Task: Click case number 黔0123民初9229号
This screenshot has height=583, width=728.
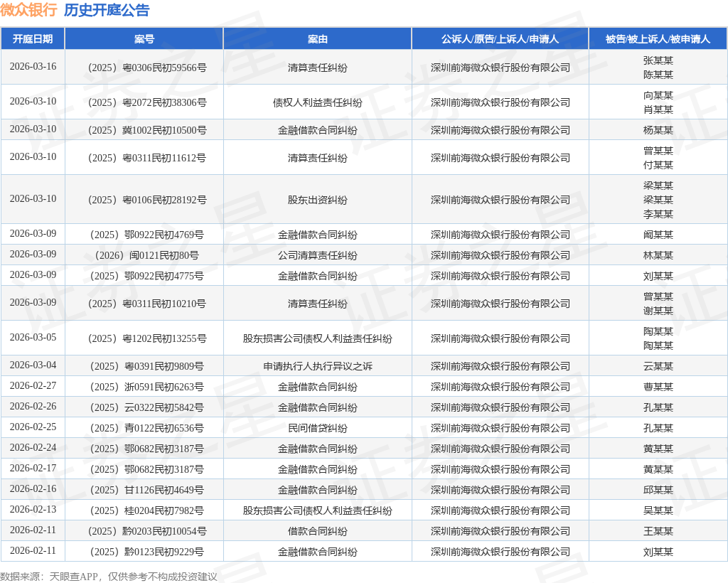Action: [147, 552]
